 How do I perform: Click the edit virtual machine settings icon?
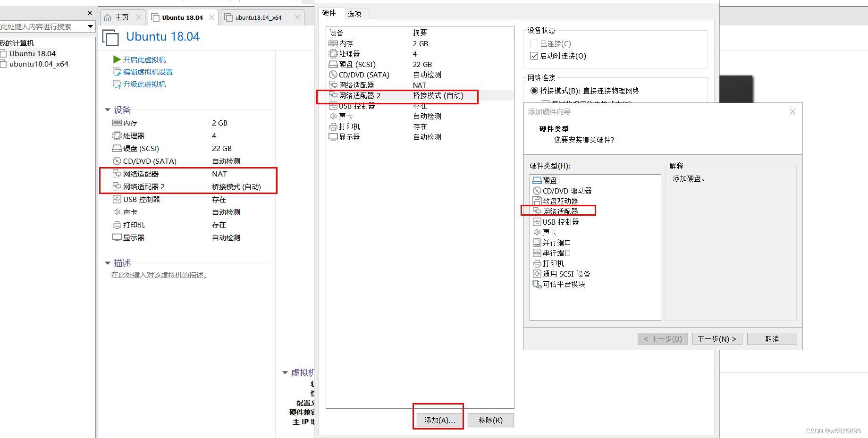tap(117, 72)
